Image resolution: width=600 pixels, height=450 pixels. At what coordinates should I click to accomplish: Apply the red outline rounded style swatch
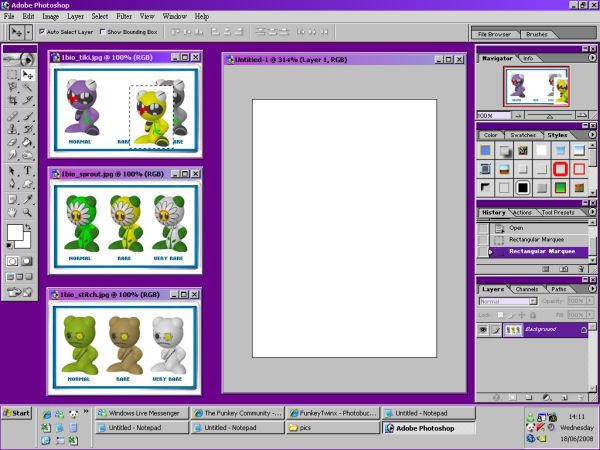(x=560, y=169)
